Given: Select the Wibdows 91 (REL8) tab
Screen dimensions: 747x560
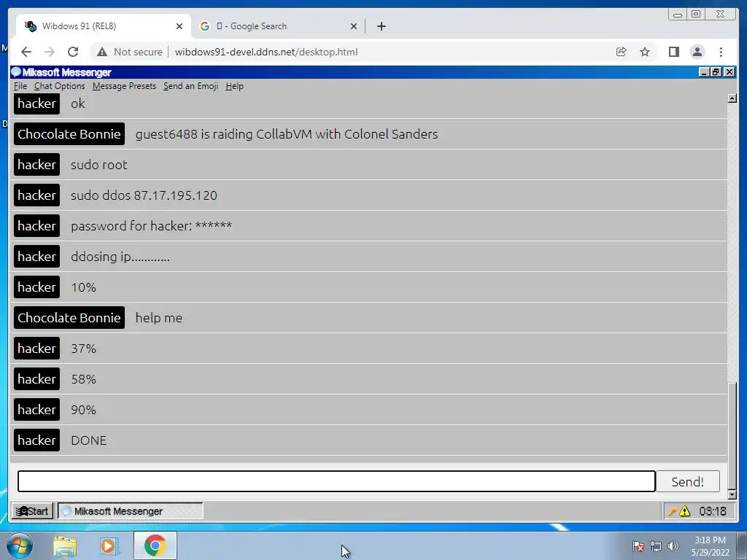Looking at the screenshot, I should click(104, 26).
